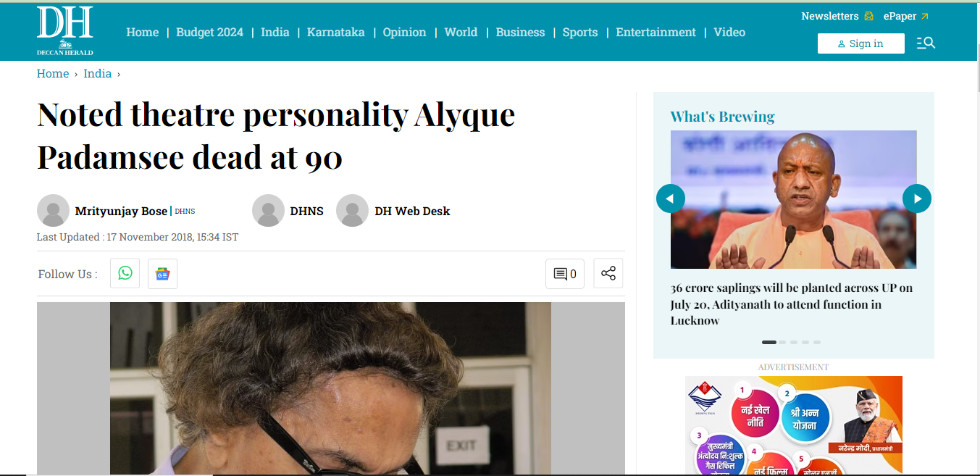Follow via the Google News icon
This screenshot has width=980, height=476.
tap(162, 274)
